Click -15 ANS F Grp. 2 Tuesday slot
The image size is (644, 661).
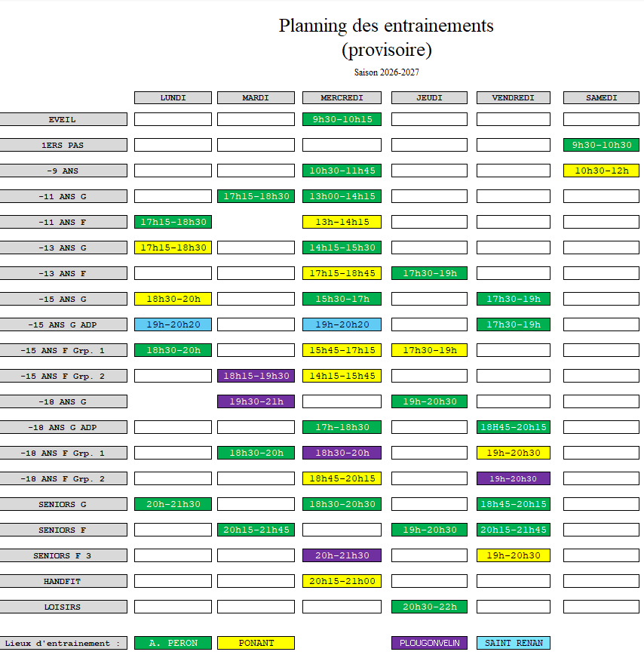[256, 376]
